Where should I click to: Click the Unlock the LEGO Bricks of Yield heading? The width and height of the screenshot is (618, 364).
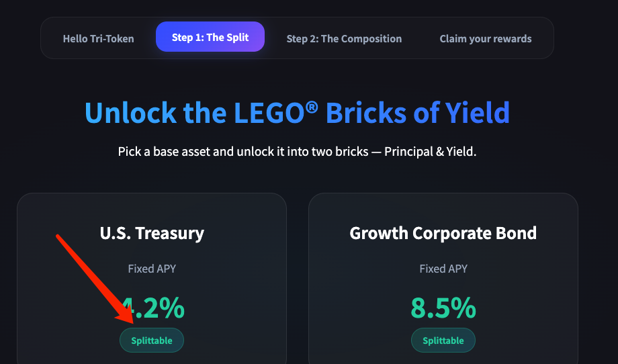coord(297,113)
